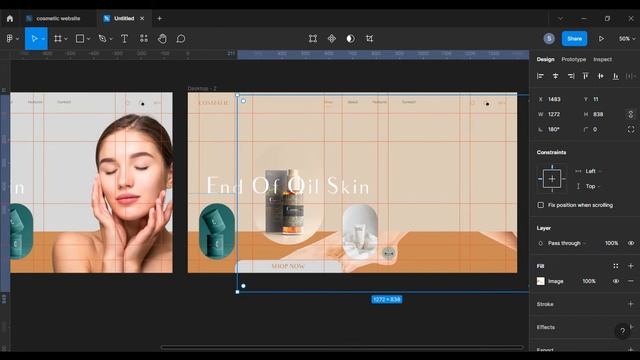The height and width of the screenshot is (360, 640).
Task: Present the prototype with play icon
Action: pyautogui.click(x=601, y=39)
